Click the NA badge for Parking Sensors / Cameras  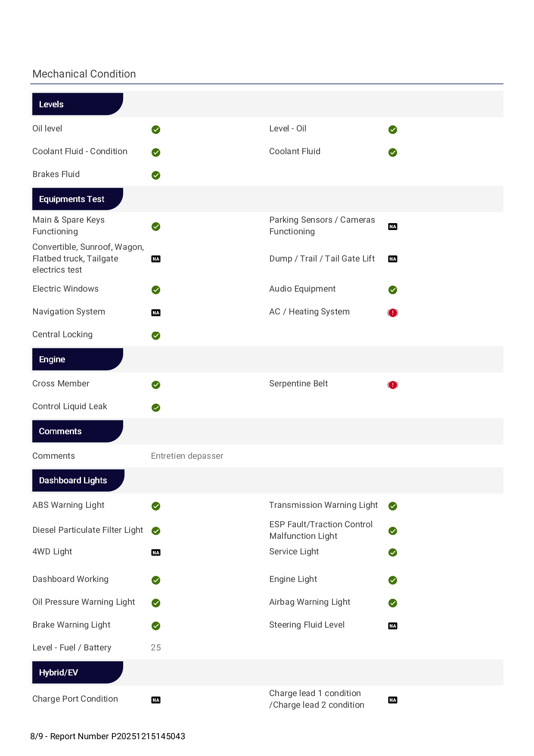392,227
